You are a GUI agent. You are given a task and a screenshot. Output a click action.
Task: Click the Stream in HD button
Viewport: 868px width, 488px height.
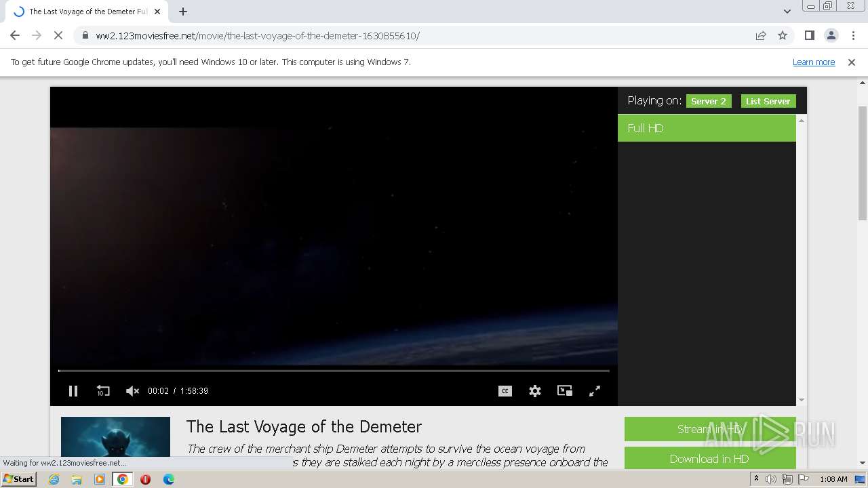pyautogui.click(x=710, y=429)
